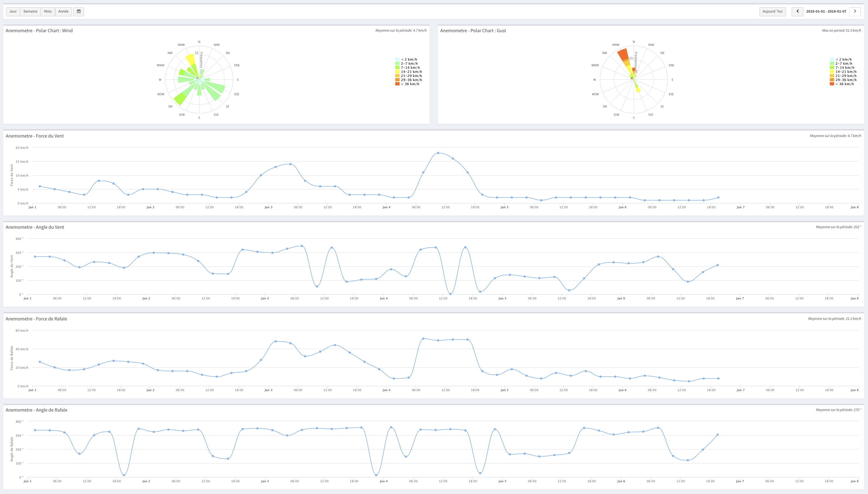The image size is (868, 494).
Task: Click the '21-29 km/h' color swatch in Wind legend
Action: point(397,76)
